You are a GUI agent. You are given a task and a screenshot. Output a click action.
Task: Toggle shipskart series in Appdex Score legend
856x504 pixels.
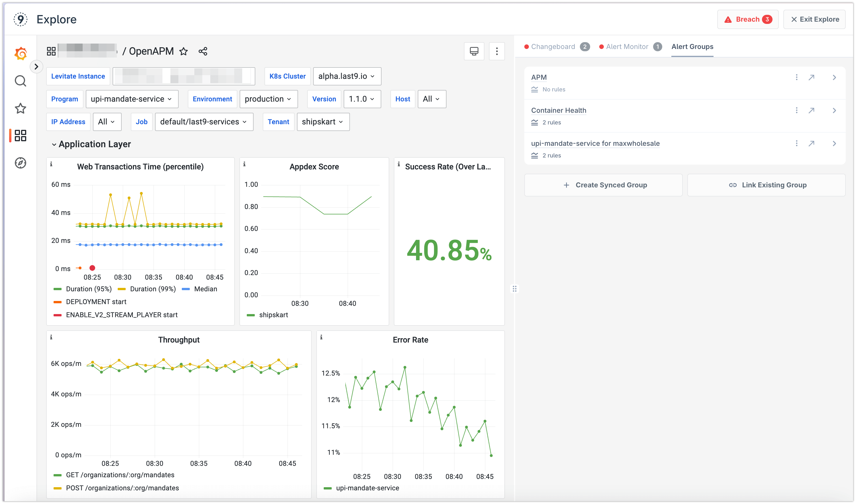click(274, 314)
